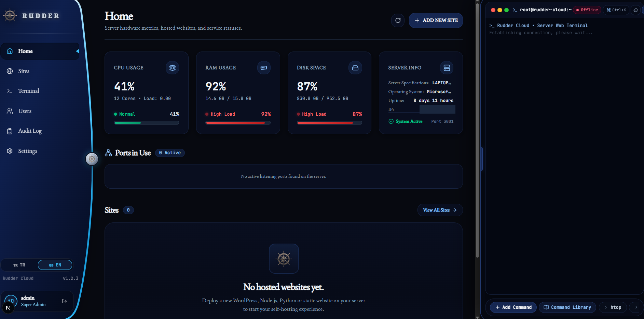Click the CPU chip icon
Screen dimensions: 644x319
click(173, 68)
